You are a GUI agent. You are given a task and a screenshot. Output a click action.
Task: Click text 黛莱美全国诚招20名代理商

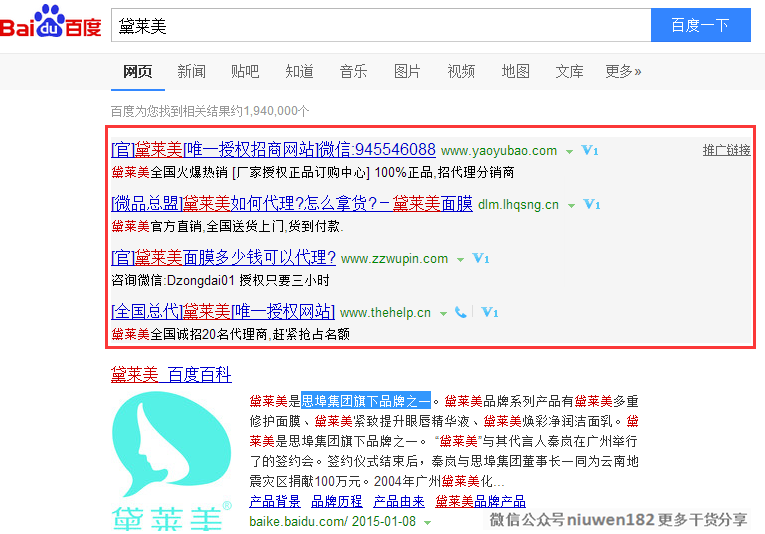(x=189, y=334)
